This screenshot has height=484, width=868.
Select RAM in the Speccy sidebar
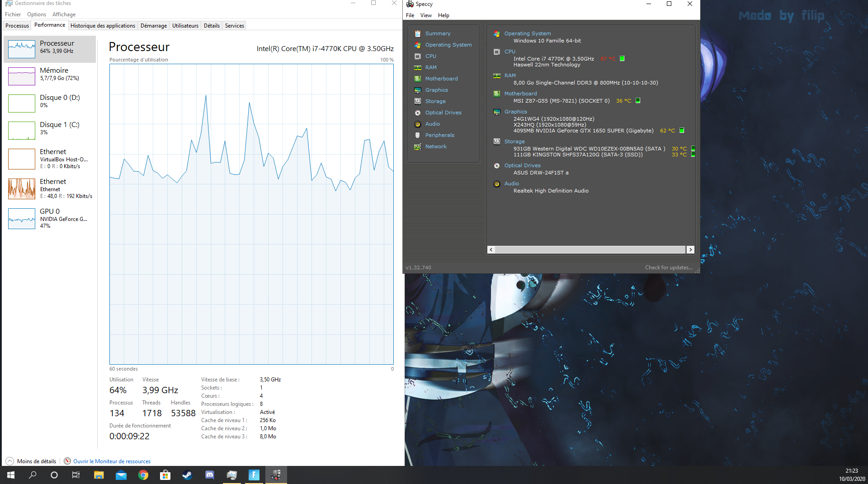point(431,67)
